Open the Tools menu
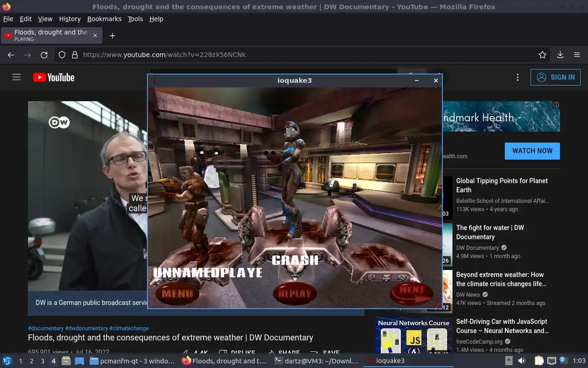The image size is (588, 368). (x=136, y=19)
